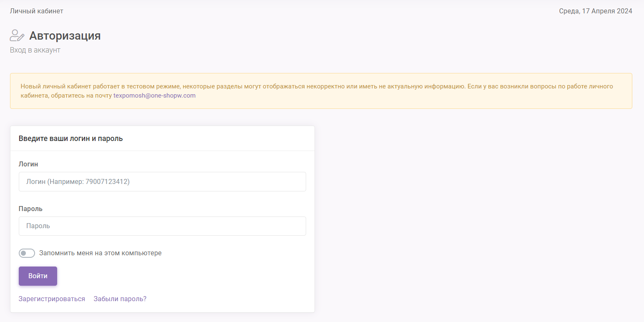Click the Запомнить меня на этом компьютере label
The image size is (644, 322).
(x=100, y=253)
